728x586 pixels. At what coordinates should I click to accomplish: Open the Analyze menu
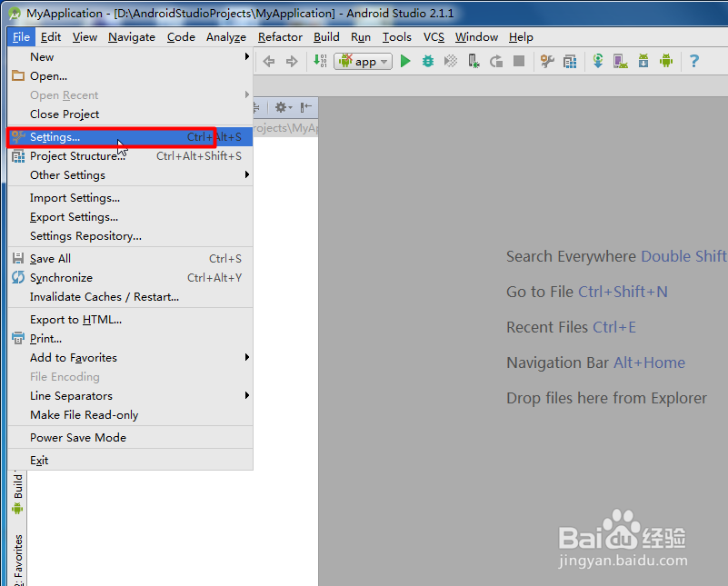[x=226, y=36]
